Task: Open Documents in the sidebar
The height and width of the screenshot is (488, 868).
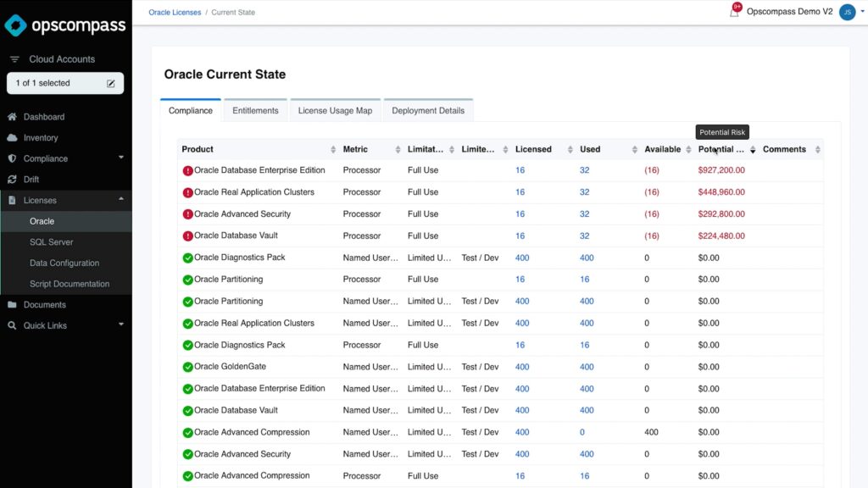Action: 44,304
